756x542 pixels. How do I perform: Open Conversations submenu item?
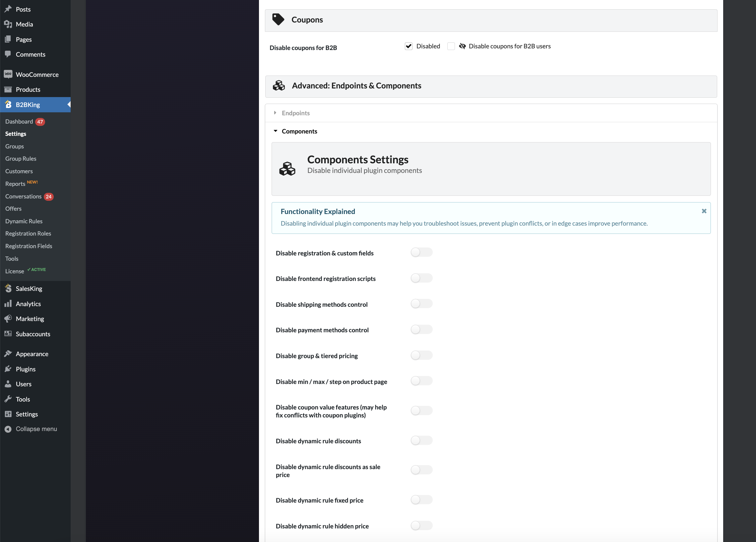tap(23, 196)
